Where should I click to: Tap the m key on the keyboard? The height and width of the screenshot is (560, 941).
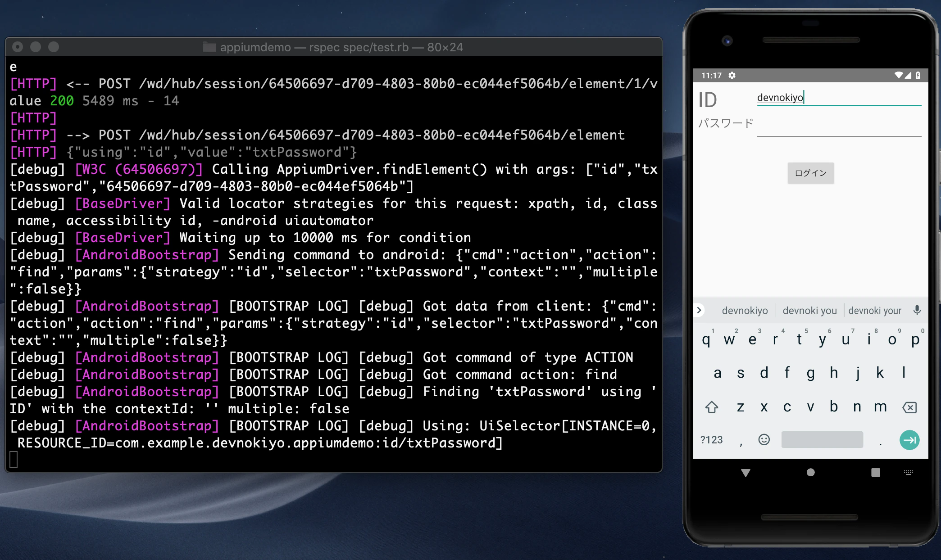click(880, 407)
